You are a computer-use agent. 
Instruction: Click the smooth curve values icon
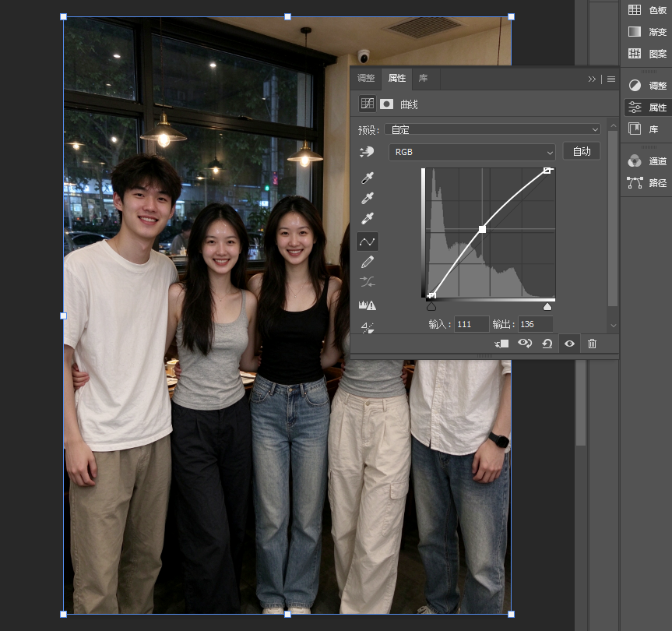368,282
